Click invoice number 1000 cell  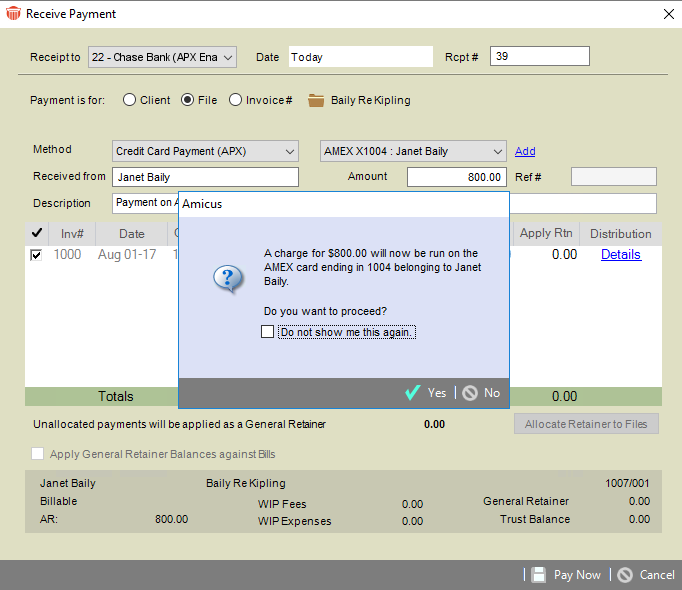[x=67, y=255]
